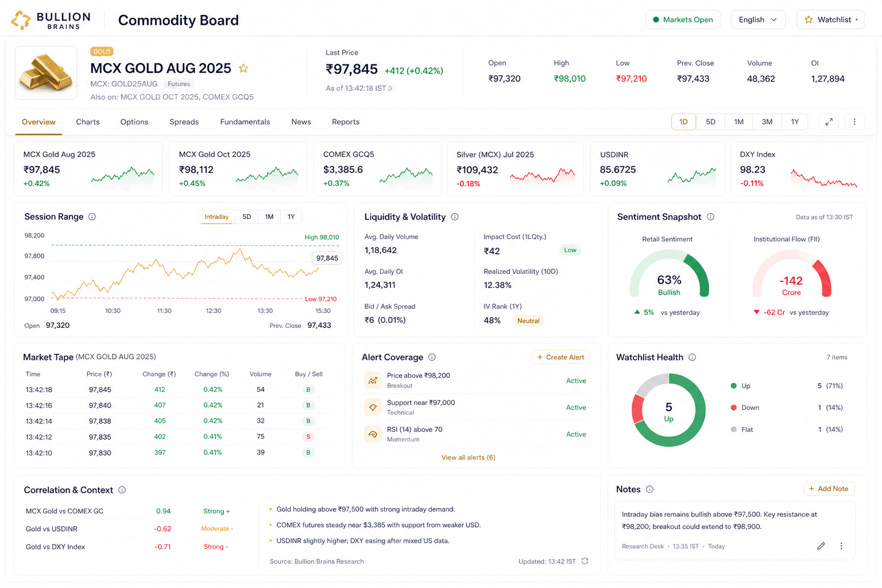
Task: Click the Markets Open status pill
Action: [683, 20]
